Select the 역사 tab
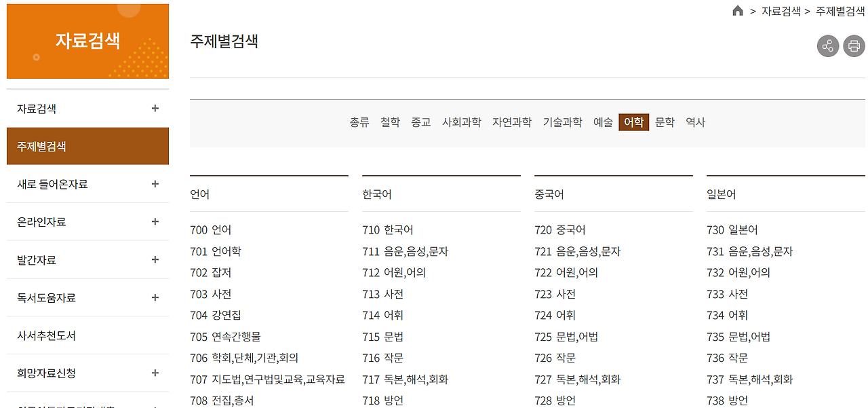868x408 pixels. coord(695,122)
